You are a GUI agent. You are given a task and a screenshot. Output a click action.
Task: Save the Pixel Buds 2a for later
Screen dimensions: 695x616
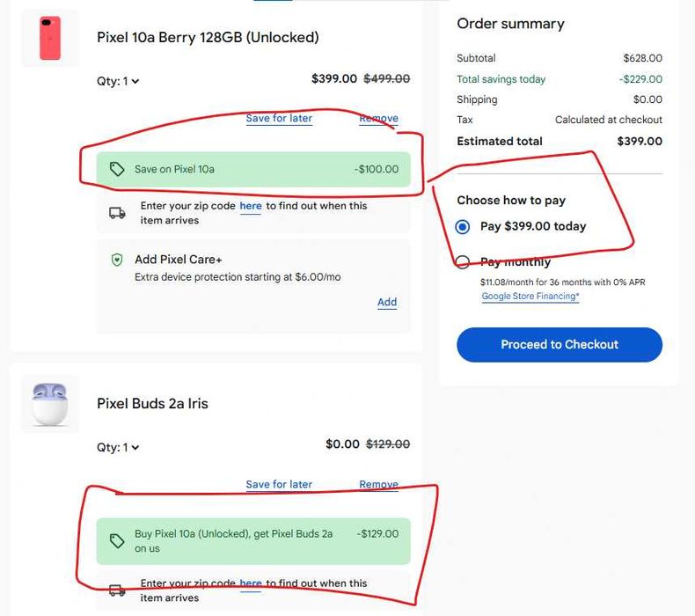(279, 484)
